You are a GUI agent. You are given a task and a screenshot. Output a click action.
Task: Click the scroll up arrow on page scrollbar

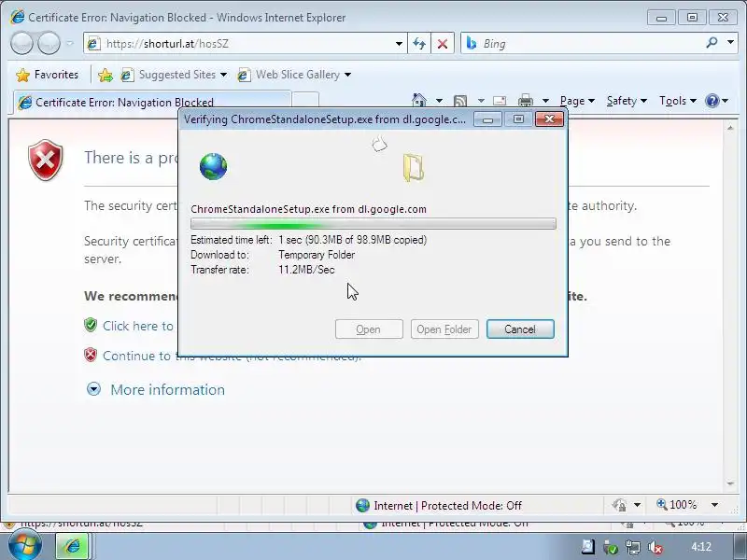(x=730, y=128)
